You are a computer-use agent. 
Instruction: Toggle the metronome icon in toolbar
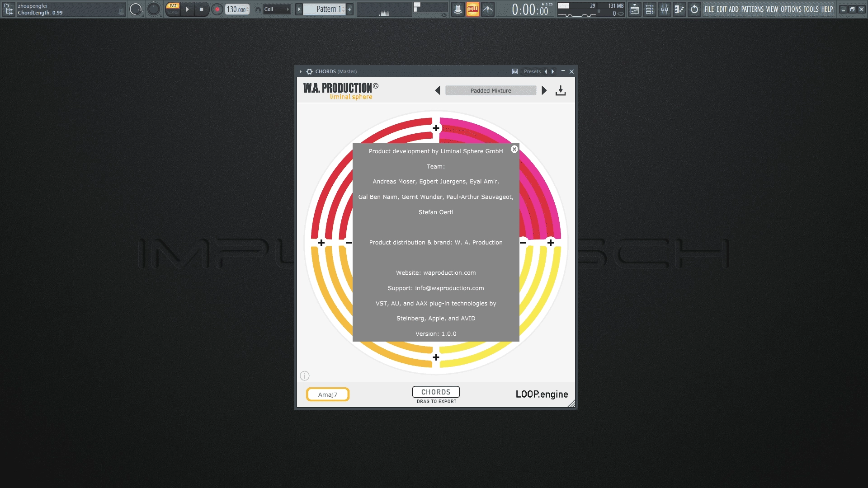point(458,9)
